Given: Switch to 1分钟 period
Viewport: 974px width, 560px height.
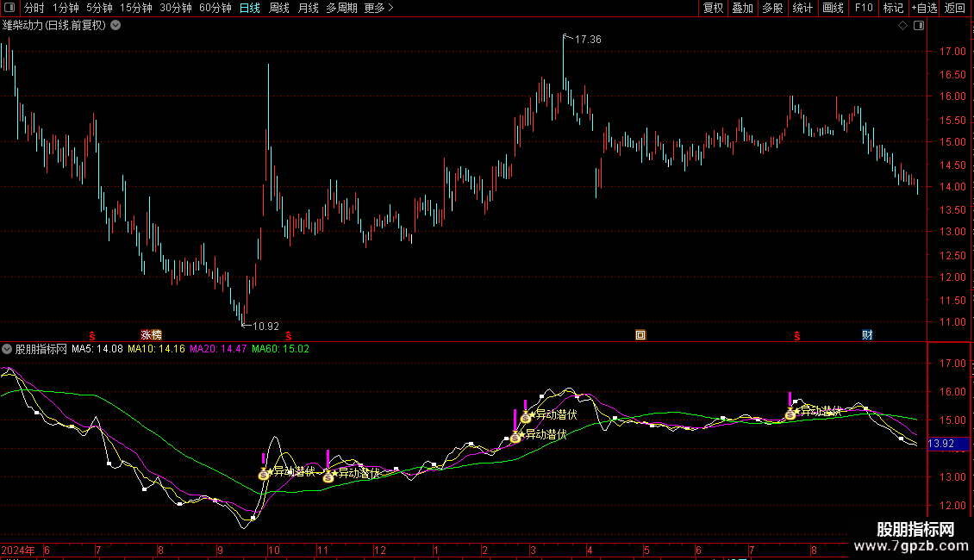Looking at the screenshot, I should point(66,8).
